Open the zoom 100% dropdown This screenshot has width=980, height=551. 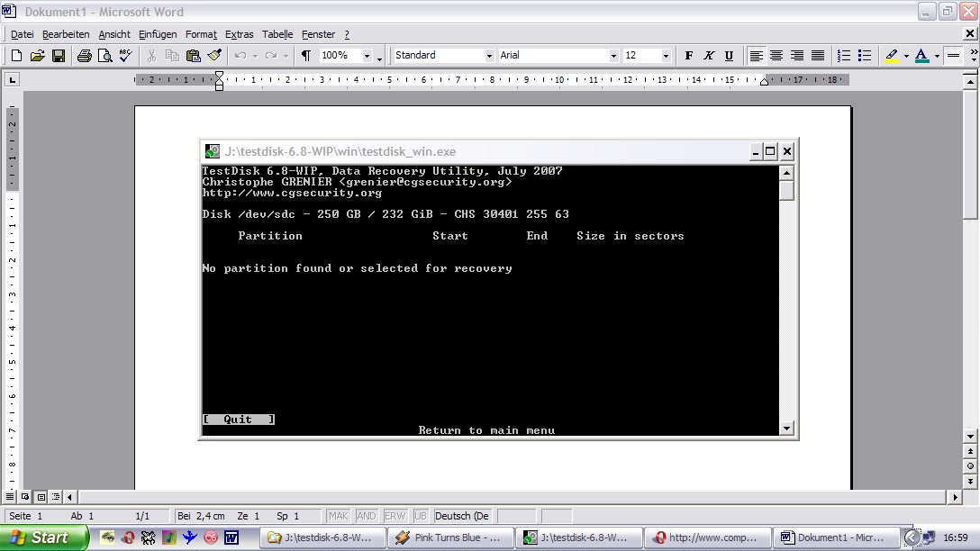click(x=367, y=56)
